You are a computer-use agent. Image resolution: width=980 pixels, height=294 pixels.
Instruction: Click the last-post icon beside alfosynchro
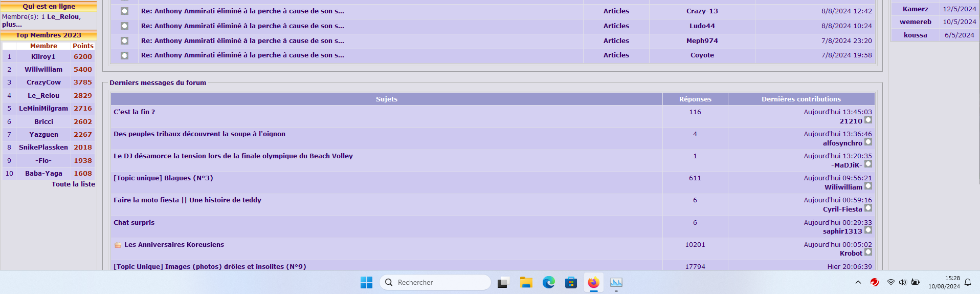tap(868, 142)
